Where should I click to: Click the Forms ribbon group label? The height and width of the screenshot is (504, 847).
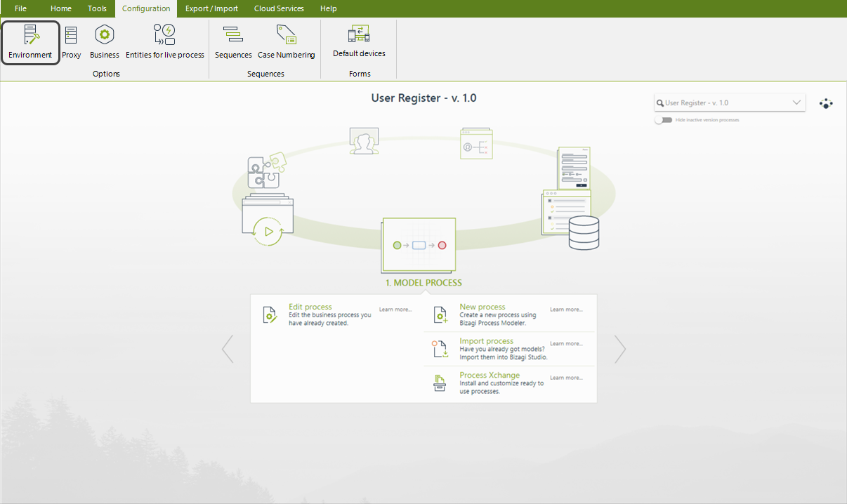pos(360,74)
